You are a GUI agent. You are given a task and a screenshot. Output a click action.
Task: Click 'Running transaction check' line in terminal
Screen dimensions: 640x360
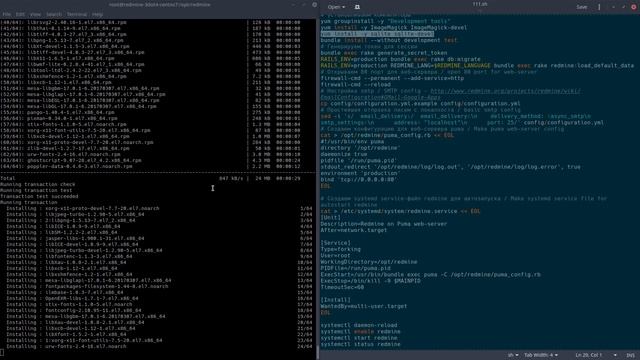tap(38, 184)
